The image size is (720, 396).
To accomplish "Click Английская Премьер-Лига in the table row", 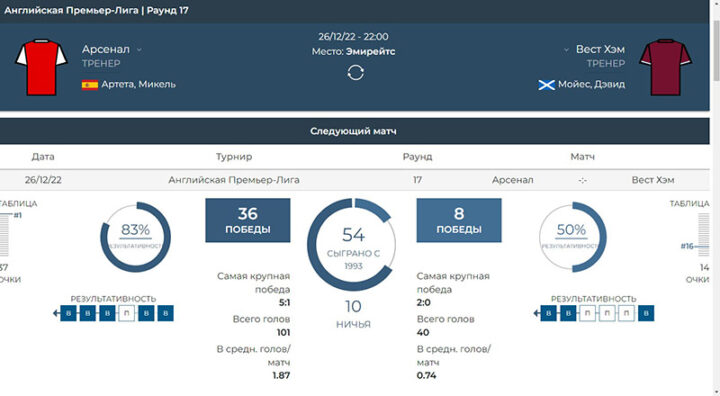I will click(234, 180).
